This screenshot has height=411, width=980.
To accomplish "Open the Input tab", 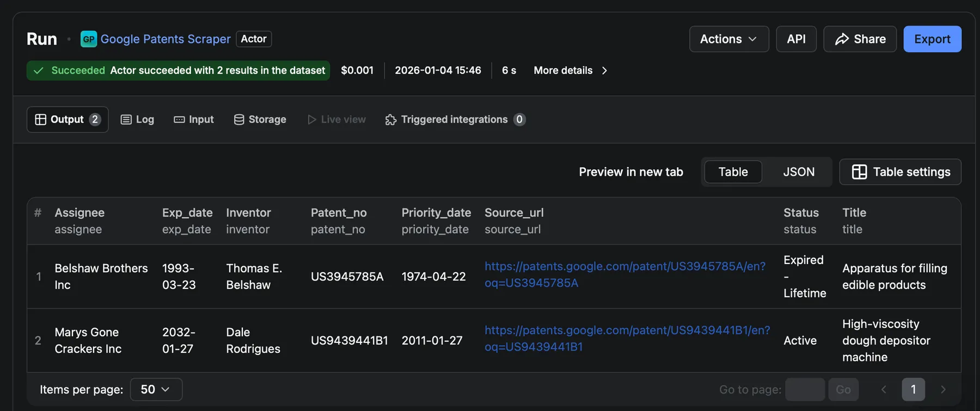I will coord(194,120).
